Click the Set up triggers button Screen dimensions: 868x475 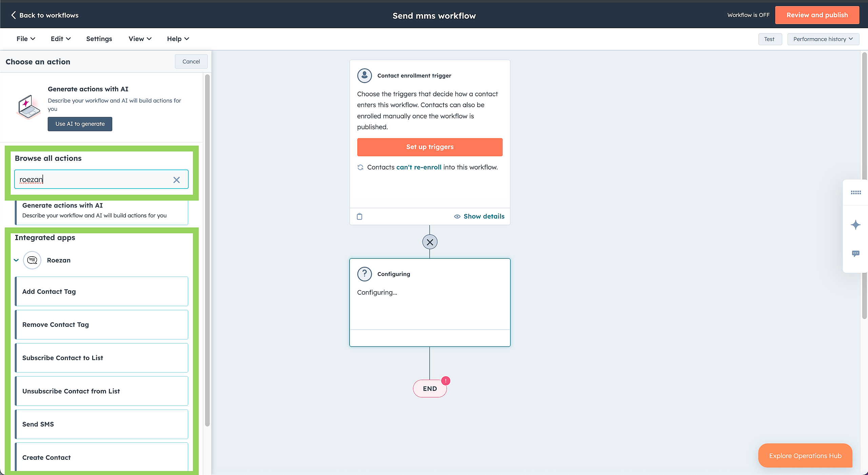(x=430, y=147)
